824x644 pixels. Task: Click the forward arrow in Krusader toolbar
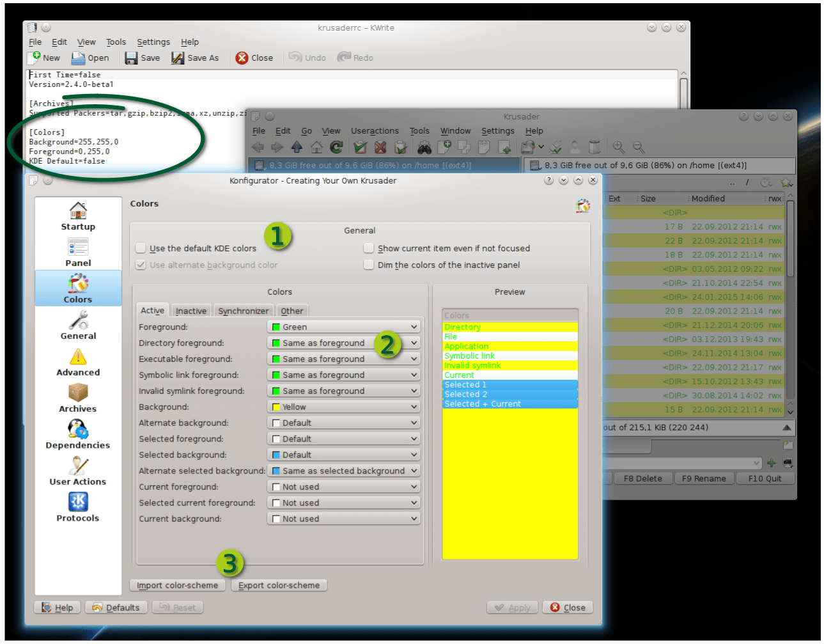tap(277, 147)
